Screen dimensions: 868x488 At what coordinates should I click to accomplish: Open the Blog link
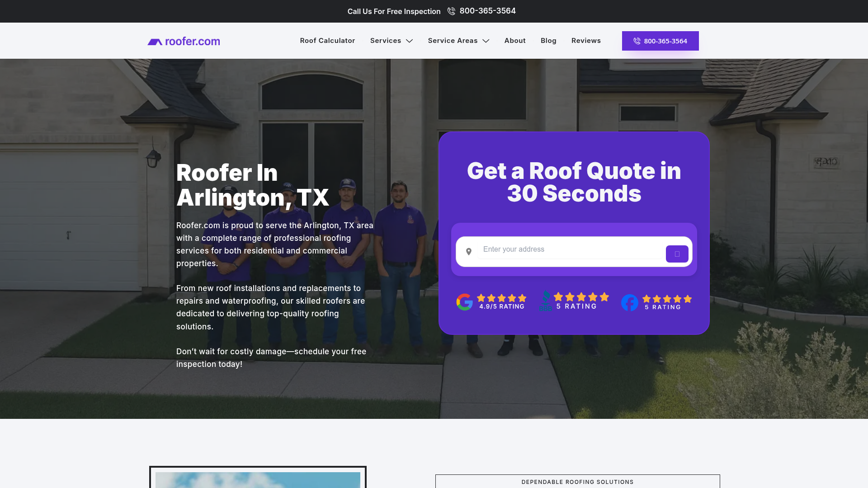548,41
